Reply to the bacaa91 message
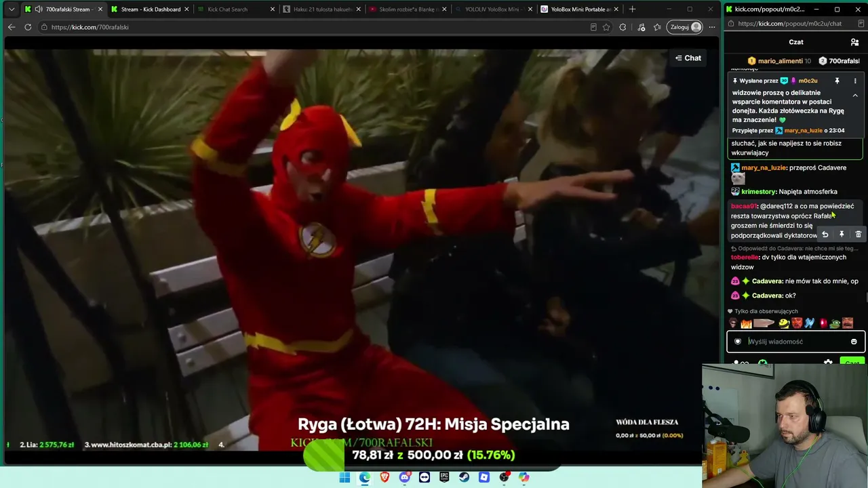868x488 pixels. 825,235
